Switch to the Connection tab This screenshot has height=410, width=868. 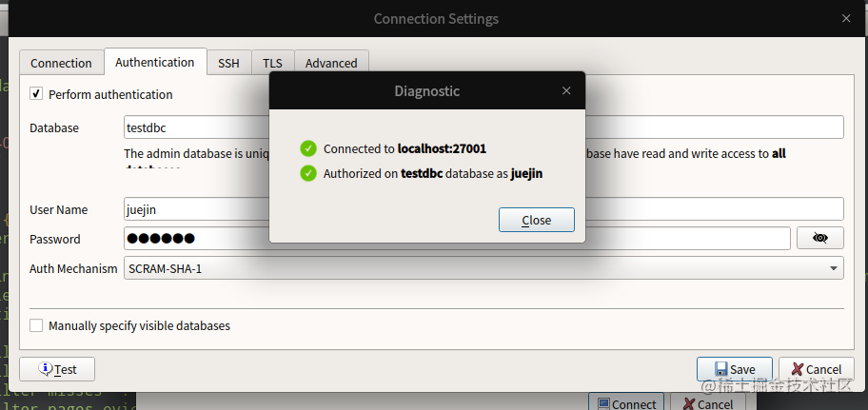61,63
